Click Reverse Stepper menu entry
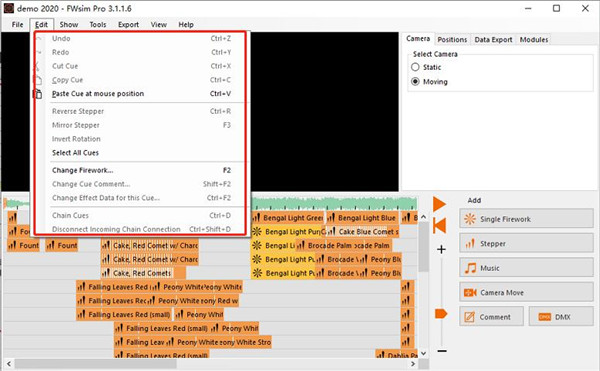 (x=140, y=111)
